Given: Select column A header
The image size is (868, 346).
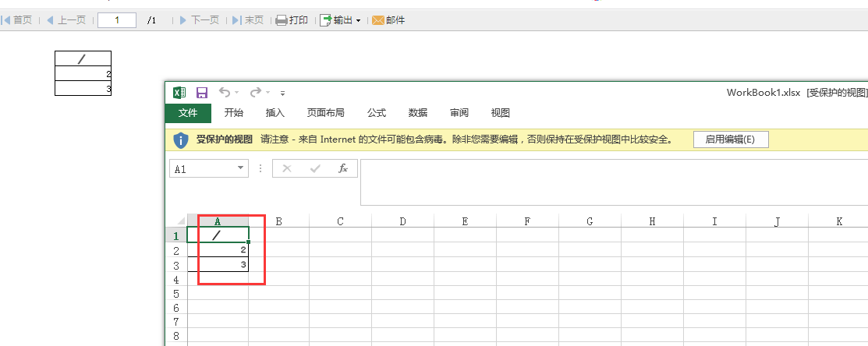Looking at the screenshot, I should tap(218, 221).
